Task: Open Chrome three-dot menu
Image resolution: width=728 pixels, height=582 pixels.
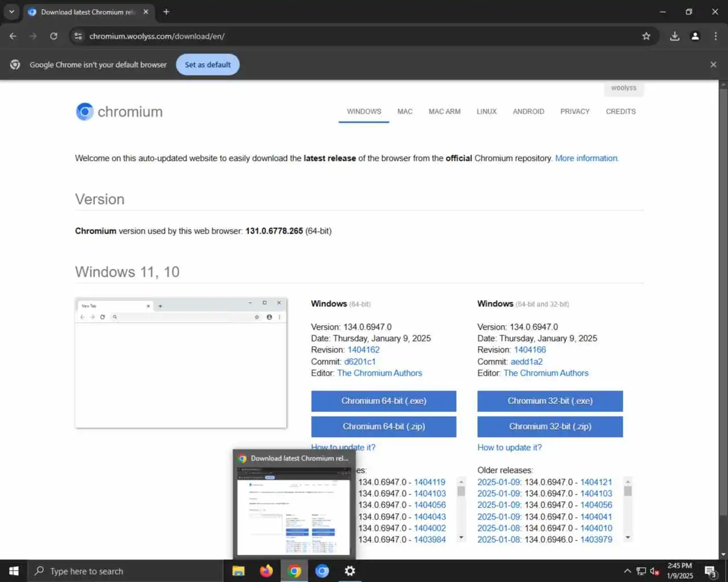Action: pyautogui.click(x=715, y=36)
